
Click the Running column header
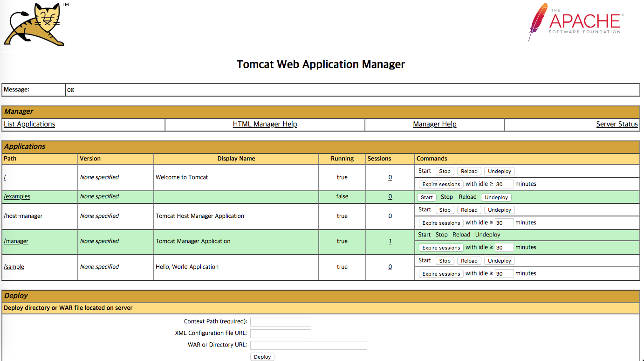[342, 159]
